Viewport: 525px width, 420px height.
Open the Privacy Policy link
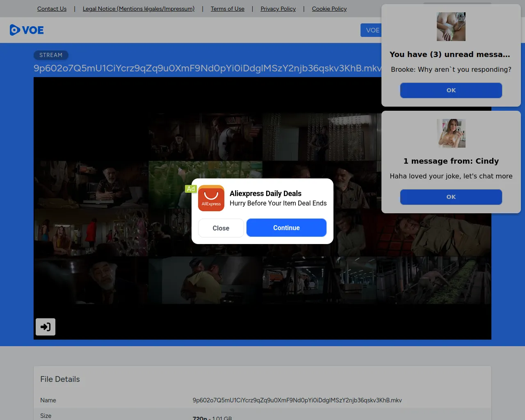(x=278, y=9)
